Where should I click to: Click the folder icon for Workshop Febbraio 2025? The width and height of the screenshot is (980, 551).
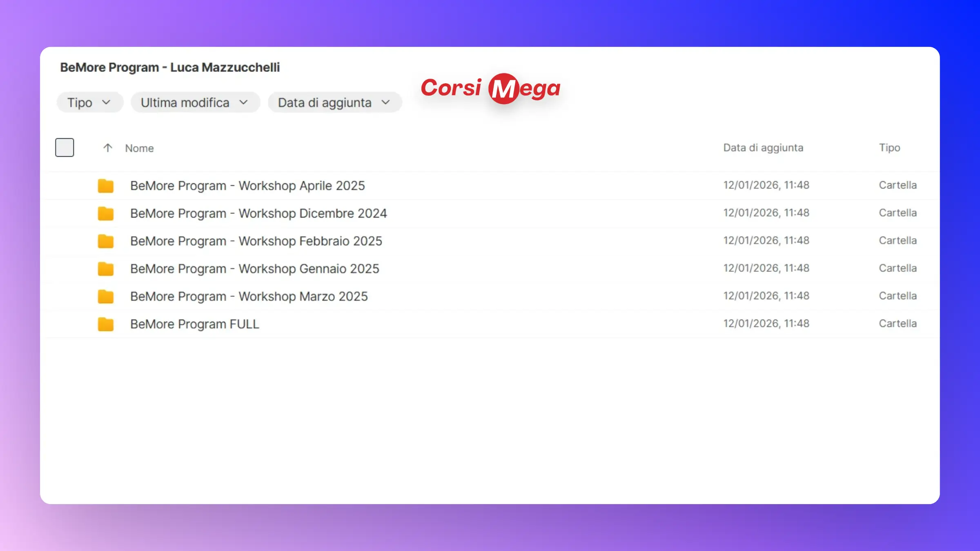105,241
